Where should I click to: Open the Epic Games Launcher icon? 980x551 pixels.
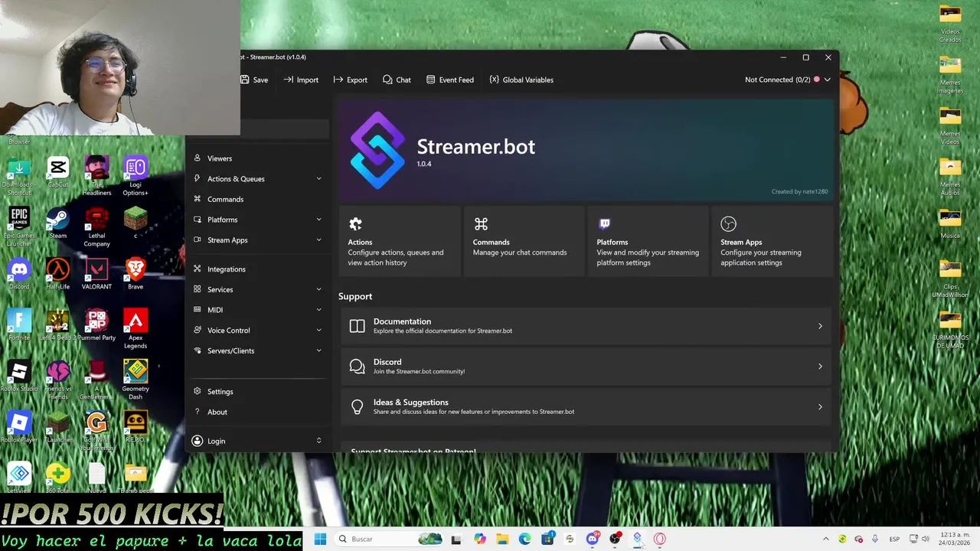click(x=19, y=227)
